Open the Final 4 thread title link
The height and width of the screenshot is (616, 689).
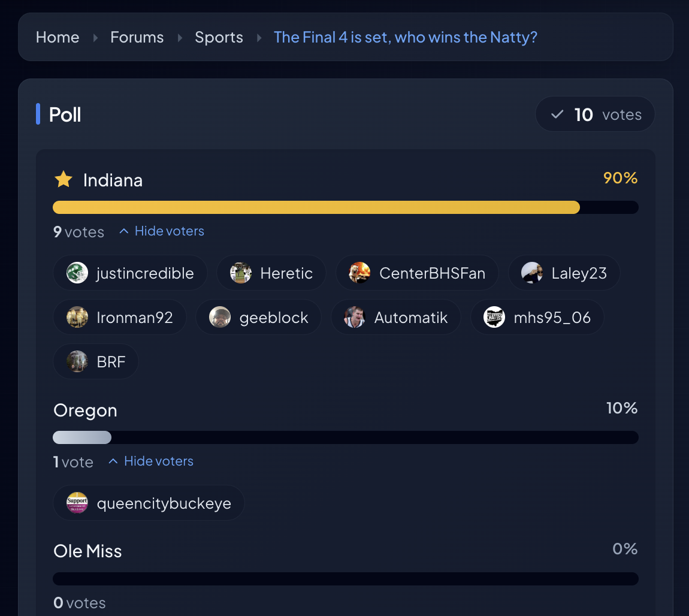pos(405,37)
